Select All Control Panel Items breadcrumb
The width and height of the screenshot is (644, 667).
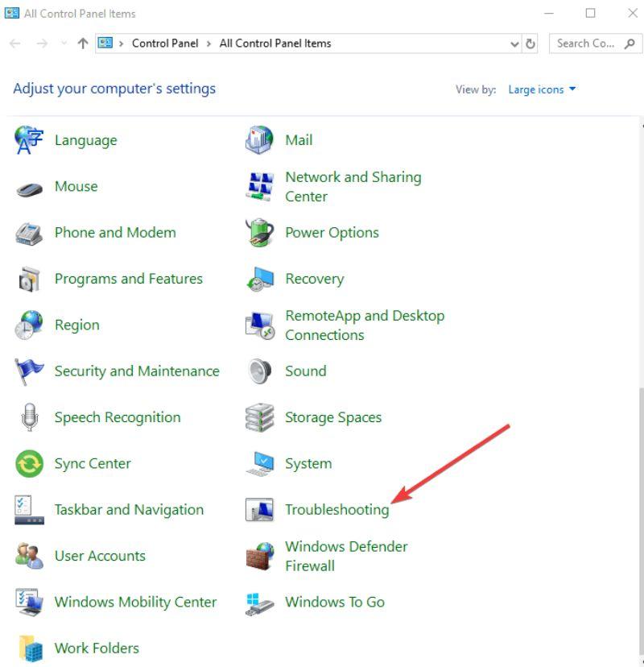(x=275, y=43)
